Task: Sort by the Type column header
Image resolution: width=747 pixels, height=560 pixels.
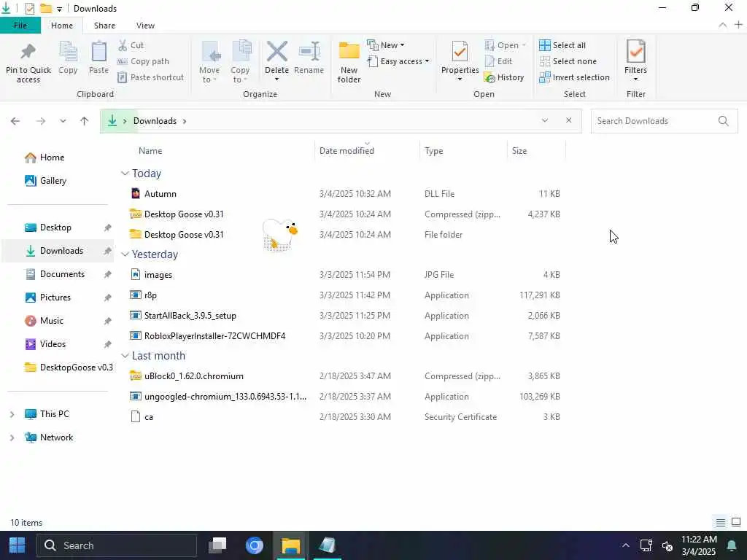Action: tap(433, 151)
